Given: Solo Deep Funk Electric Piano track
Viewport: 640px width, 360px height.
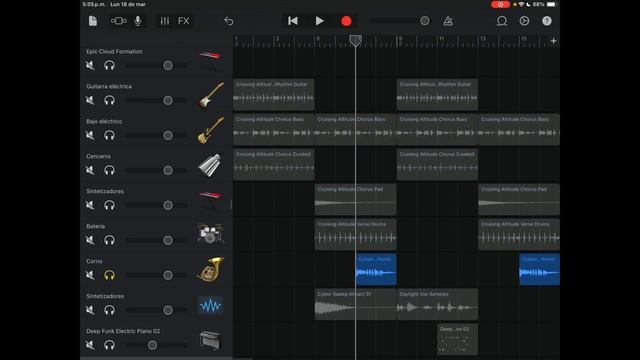Looking at the screenshot, I should coord(109,345).
